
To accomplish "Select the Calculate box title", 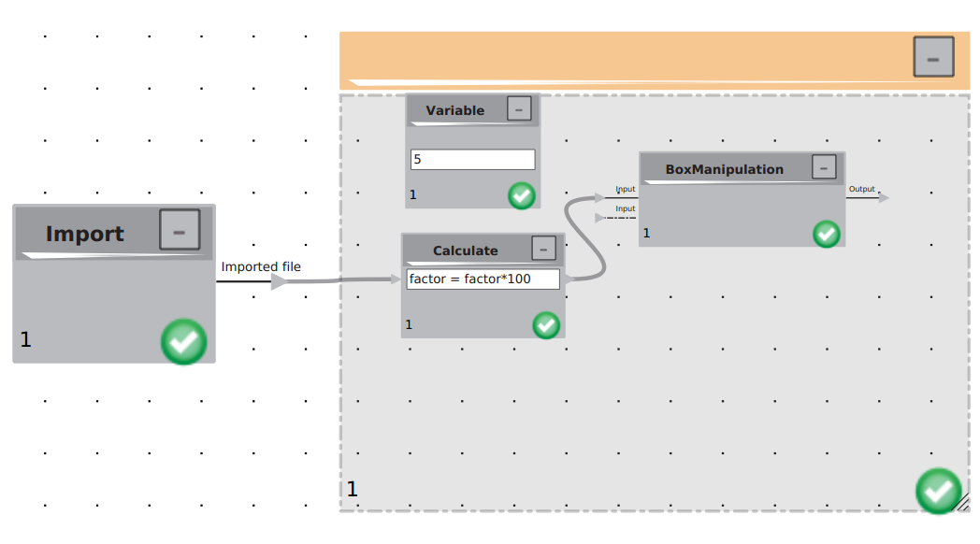I will click(466, 251).
